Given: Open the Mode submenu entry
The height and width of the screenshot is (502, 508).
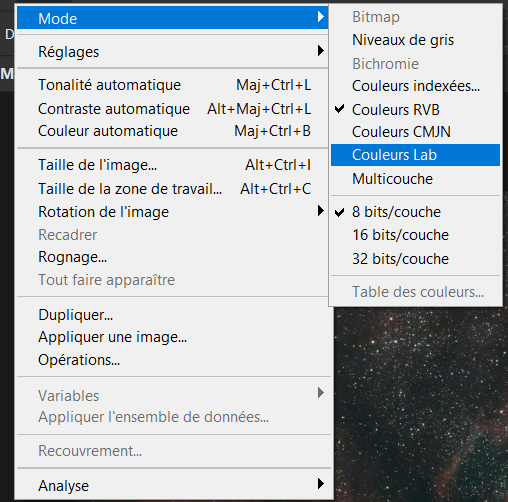Looking at the screenshot, I should coord(172,18).
